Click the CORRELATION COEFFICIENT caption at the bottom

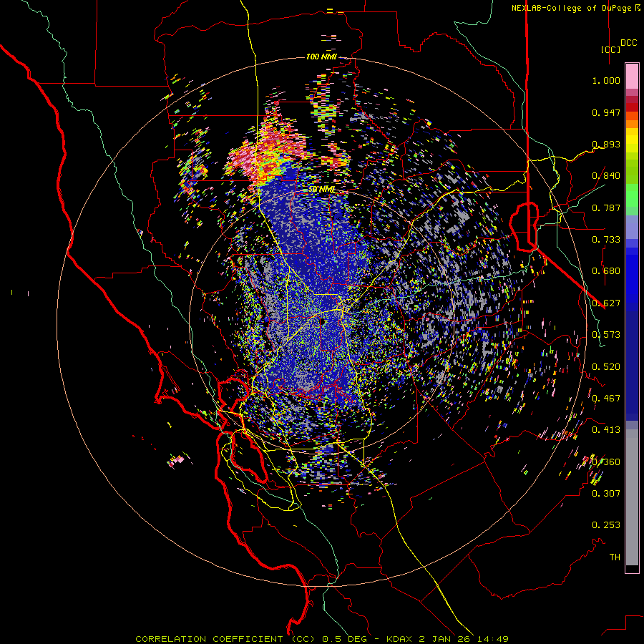click(x=322, y=639)
